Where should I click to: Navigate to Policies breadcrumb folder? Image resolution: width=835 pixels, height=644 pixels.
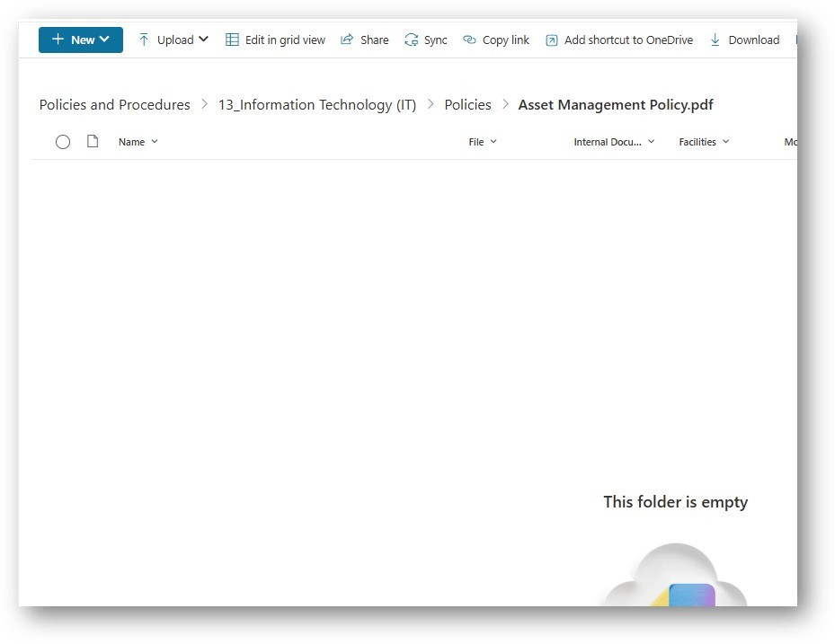point(467,105)
